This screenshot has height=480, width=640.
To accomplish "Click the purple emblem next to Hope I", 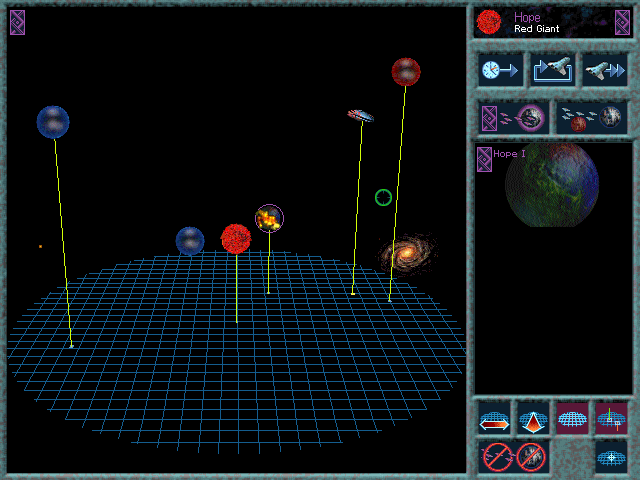I will pos(484,160).
